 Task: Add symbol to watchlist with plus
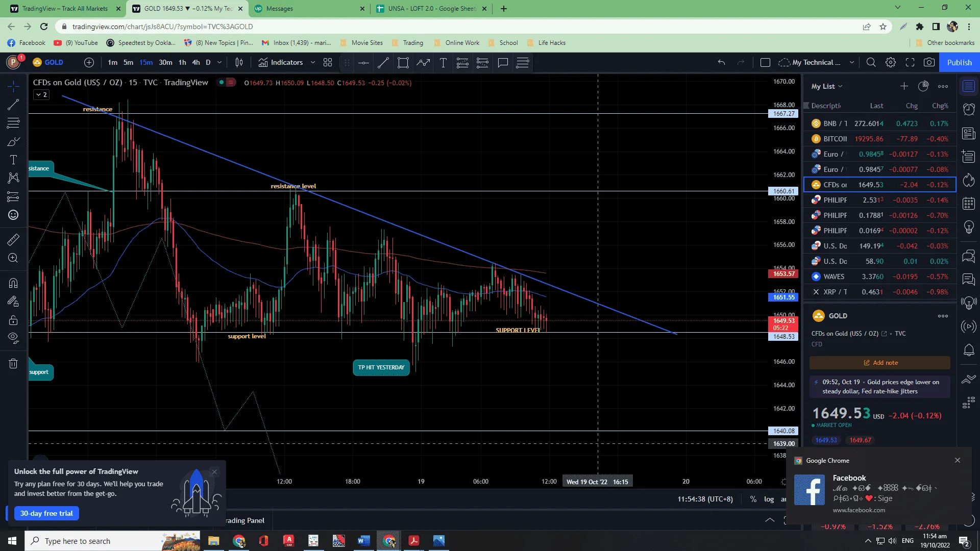click(x=904, y=86)
